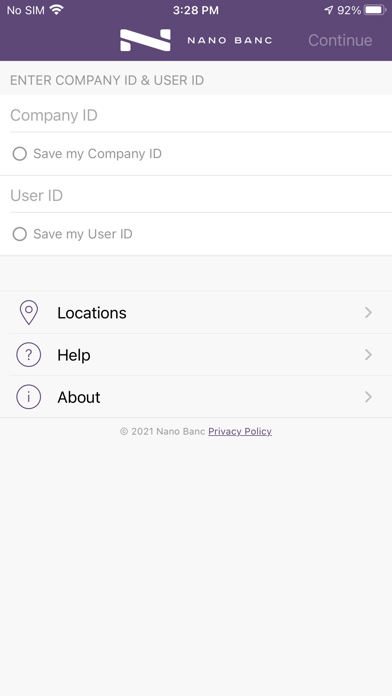Viewport: 392px width, 696px height.
Task: Tap the Nano Banc logo icon
Action: coord(145,40)
